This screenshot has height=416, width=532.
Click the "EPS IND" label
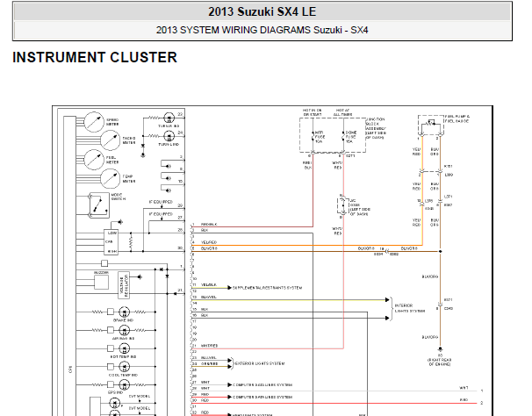tap(115, 392)
